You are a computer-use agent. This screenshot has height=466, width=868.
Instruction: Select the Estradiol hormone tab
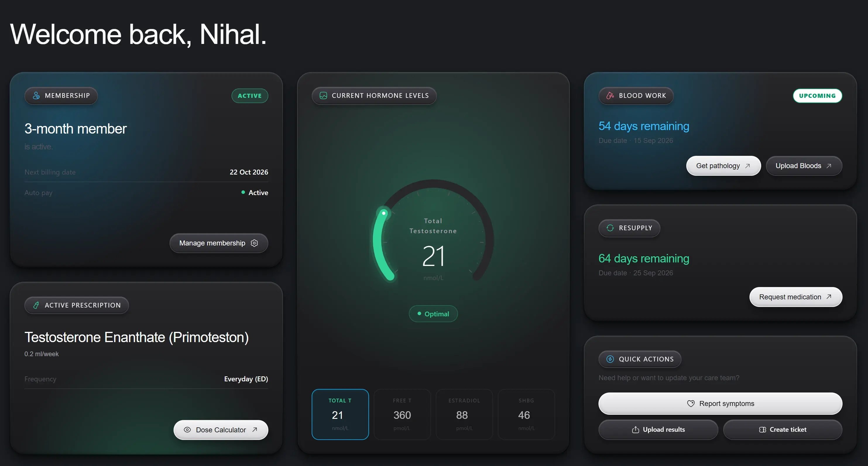click(464, 414)
